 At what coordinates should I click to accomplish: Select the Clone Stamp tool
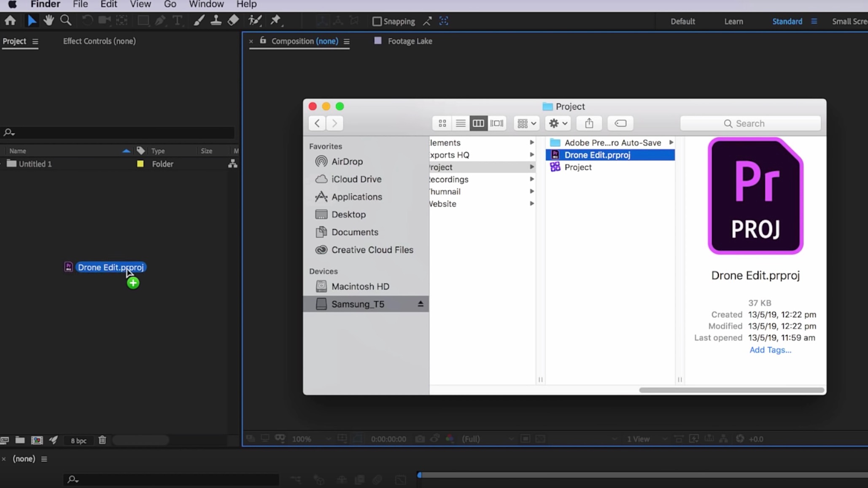[x=216, y=21]
